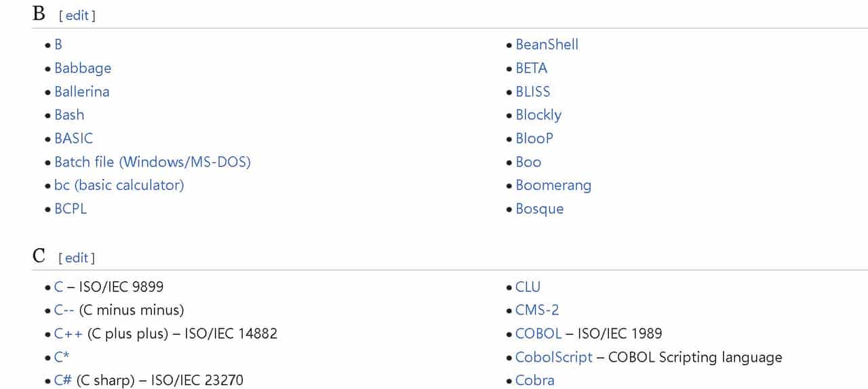Select the BASIC link

pyautogui.click(x=73, y=138)
